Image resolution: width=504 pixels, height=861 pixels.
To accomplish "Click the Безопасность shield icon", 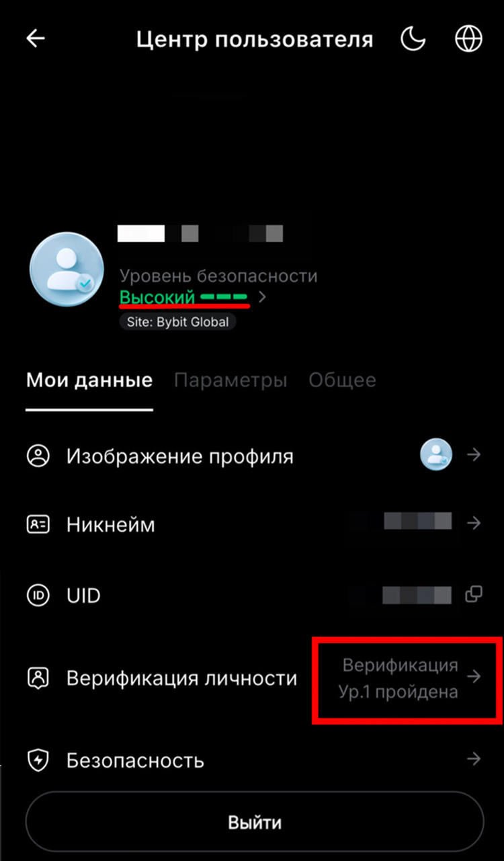I will pyautogui.click(x=38, y=760).
